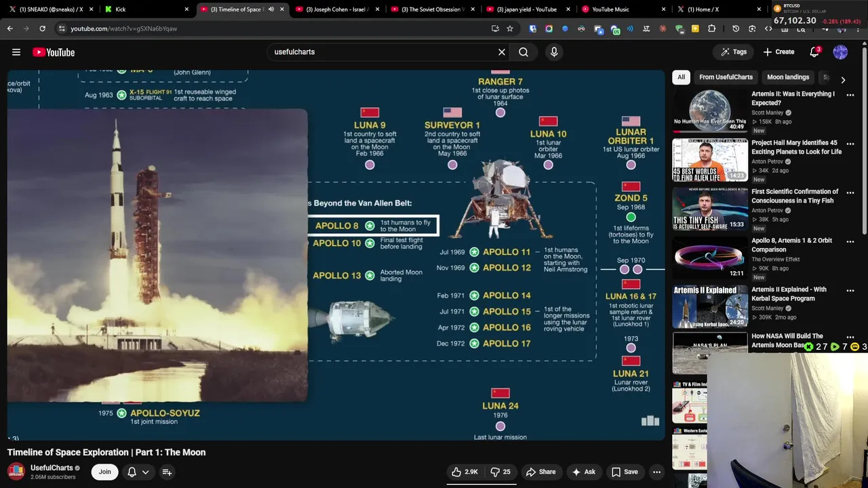The height and width of the screenshot is (488, 868).
Task: Select the From UsefulCharts filter chip
Action: click(726, 77)
